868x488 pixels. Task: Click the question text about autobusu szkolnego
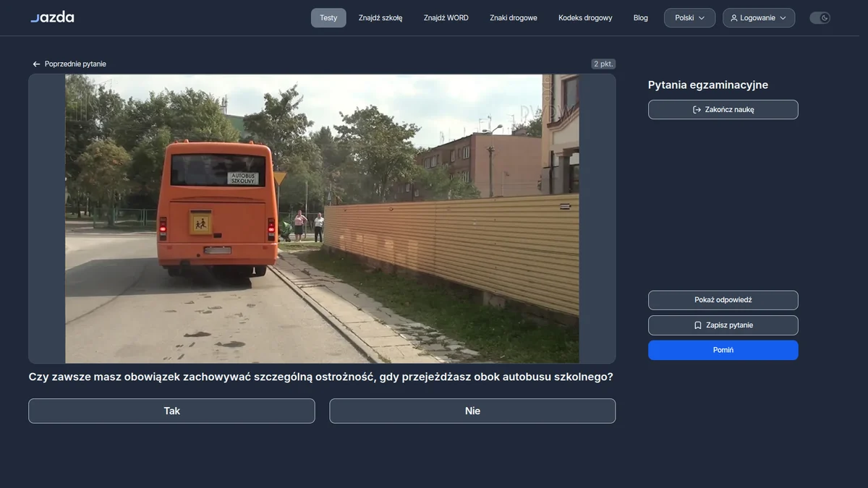click(320, 377)
